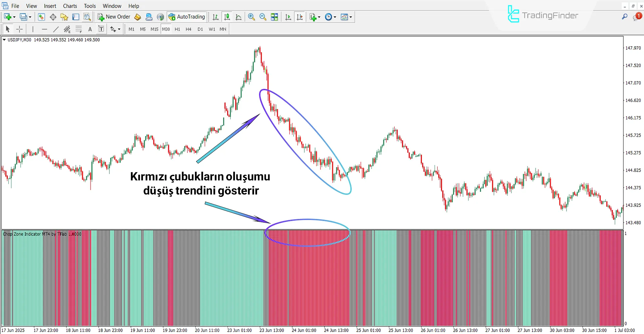This screenshot has height=334, width=644.
Task: Switch to the H4 timeframe
Action: [188, 29]
